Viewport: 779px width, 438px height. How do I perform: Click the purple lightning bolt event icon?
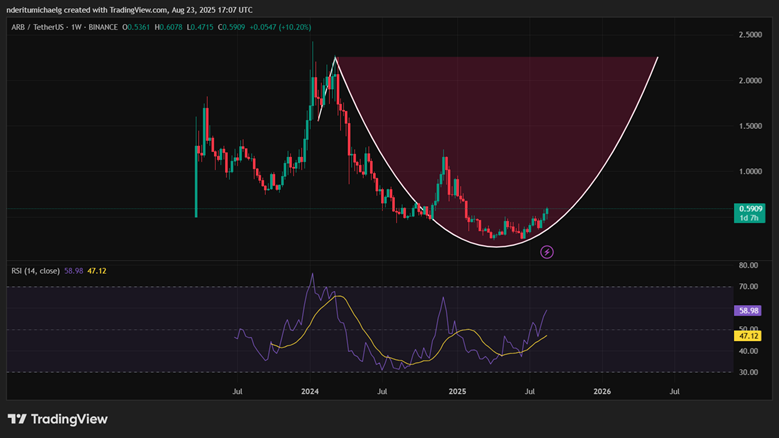coord(547,252)
